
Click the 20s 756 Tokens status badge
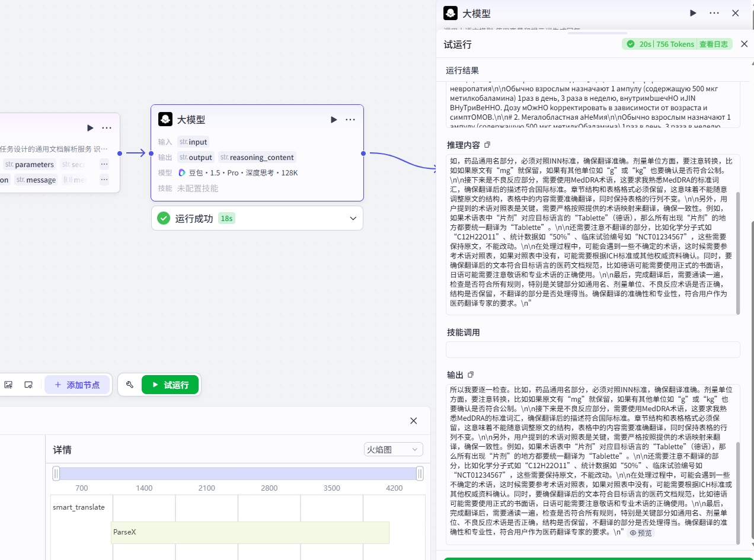coord(678,44)
